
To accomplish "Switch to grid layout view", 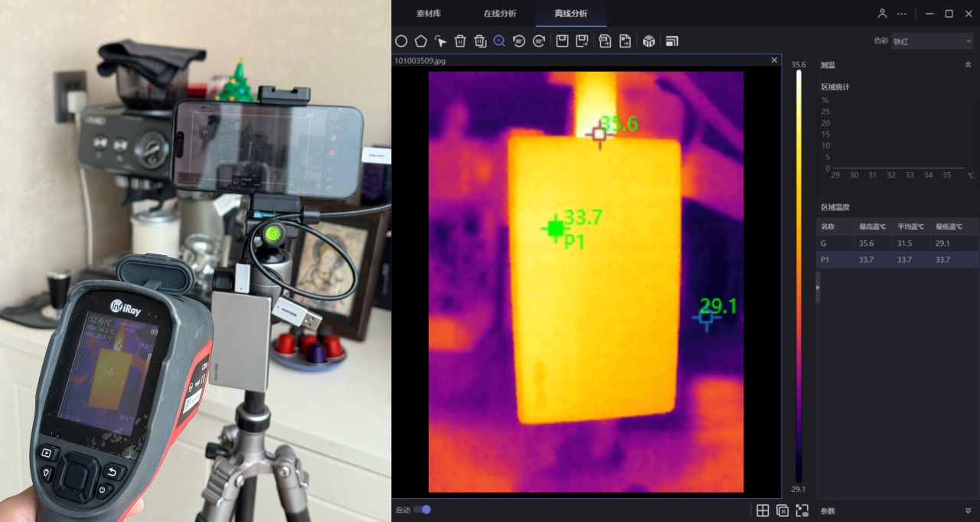I will coord(763,511).
